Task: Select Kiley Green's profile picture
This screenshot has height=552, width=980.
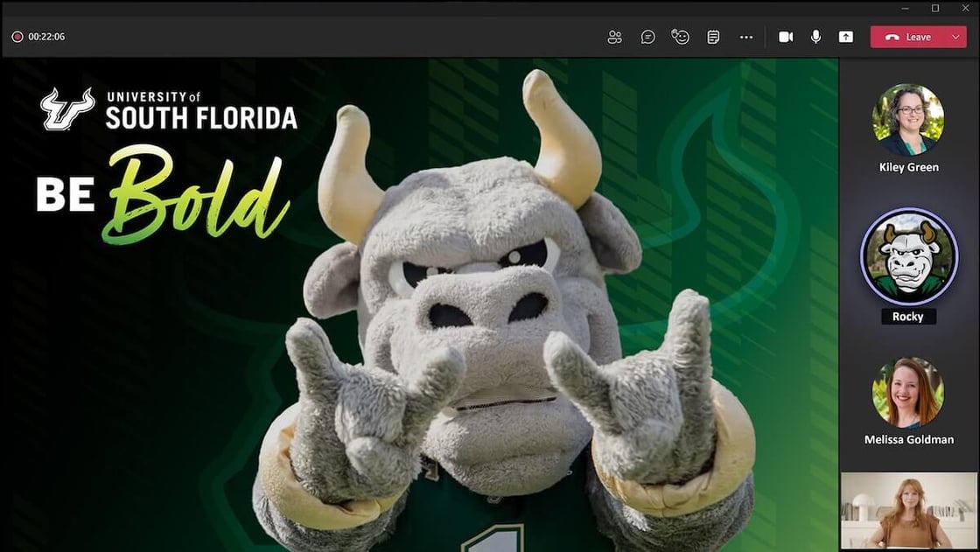Action: tap(907, 120)
